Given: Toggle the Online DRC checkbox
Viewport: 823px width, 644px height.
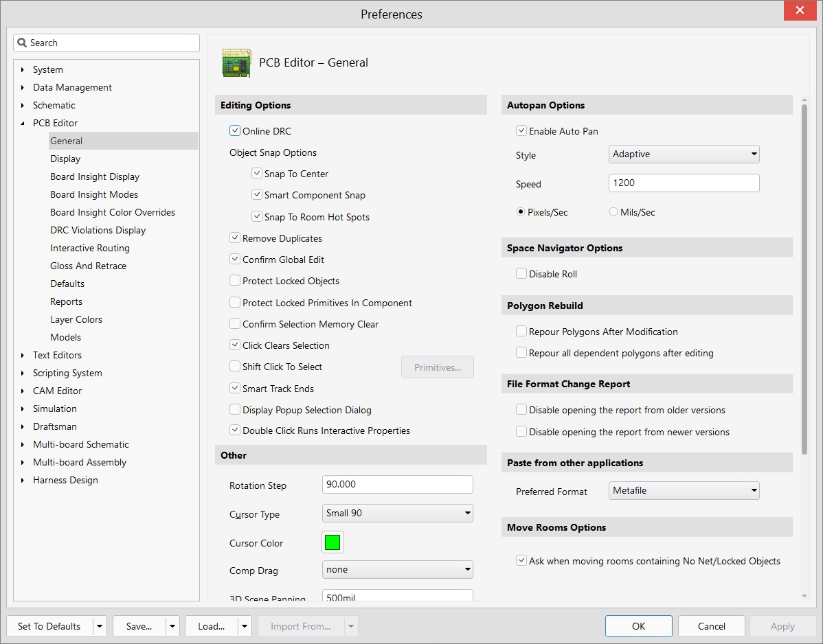Looking at the screenshot, I should [235, 130].
